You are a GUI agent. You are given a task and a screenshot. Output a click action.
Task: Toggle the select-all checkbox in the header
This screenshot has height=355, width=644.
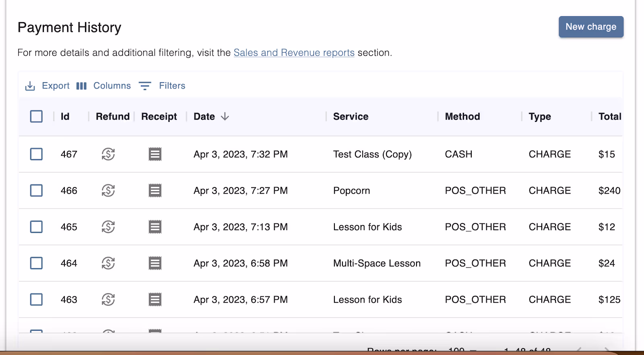point(36,117)
